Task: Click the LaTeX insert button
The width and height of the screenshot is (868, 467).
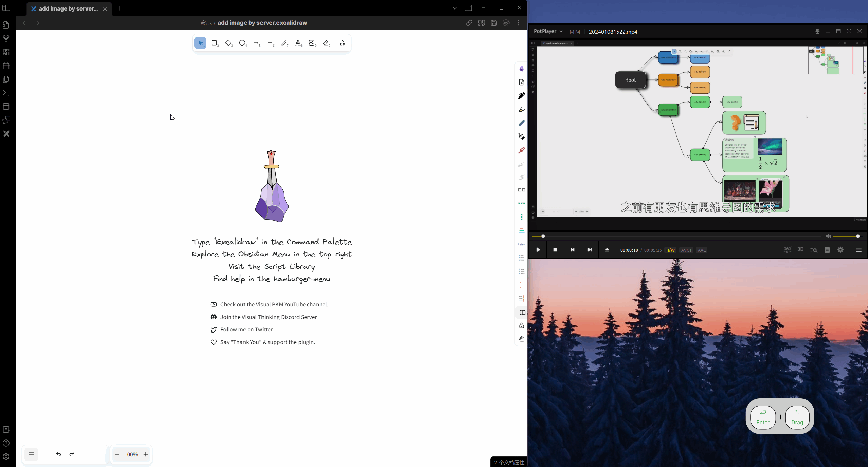Action: 521,244
